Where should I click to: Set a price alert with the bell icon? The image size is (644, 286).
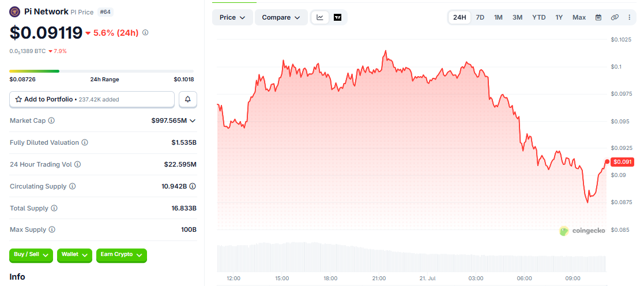pos(188,99)
